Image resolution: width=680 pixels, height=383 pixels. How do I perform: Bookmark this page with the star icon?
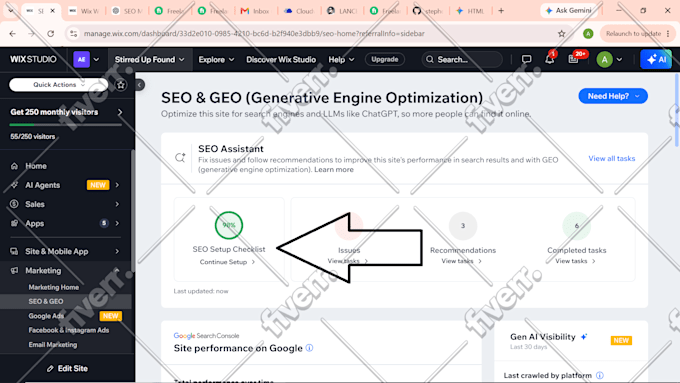[x=562, y=33]
